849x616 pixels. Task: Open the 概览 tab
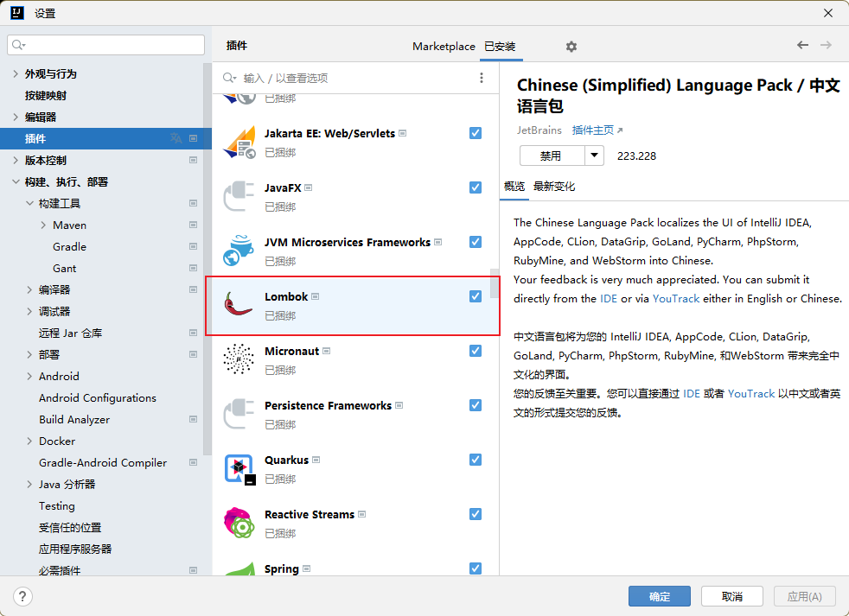pyautogui.click(x=514, y=187)
